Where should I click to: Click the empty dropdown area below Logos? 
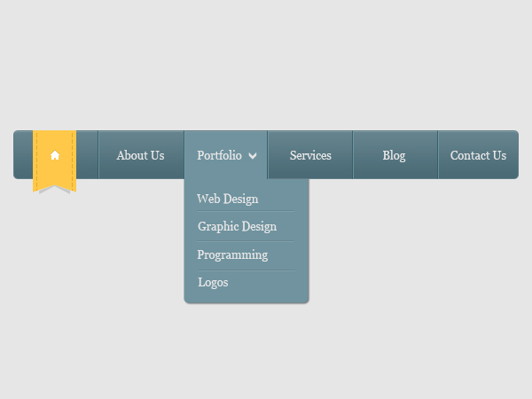coord(246,296)
